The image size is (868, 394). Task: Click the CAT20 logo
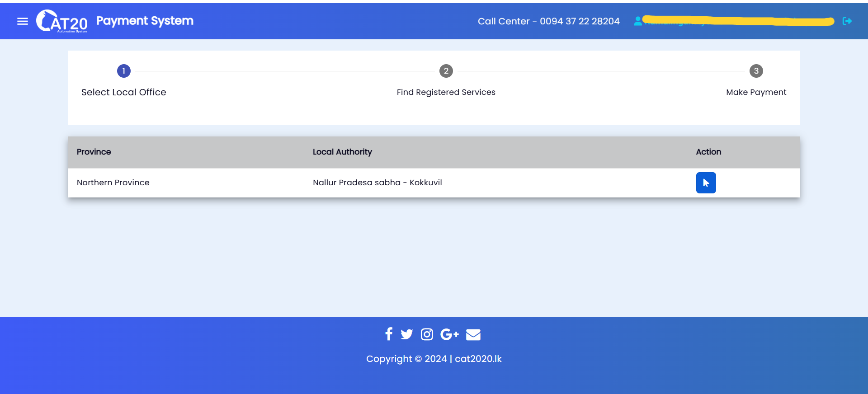click(62, 21)
